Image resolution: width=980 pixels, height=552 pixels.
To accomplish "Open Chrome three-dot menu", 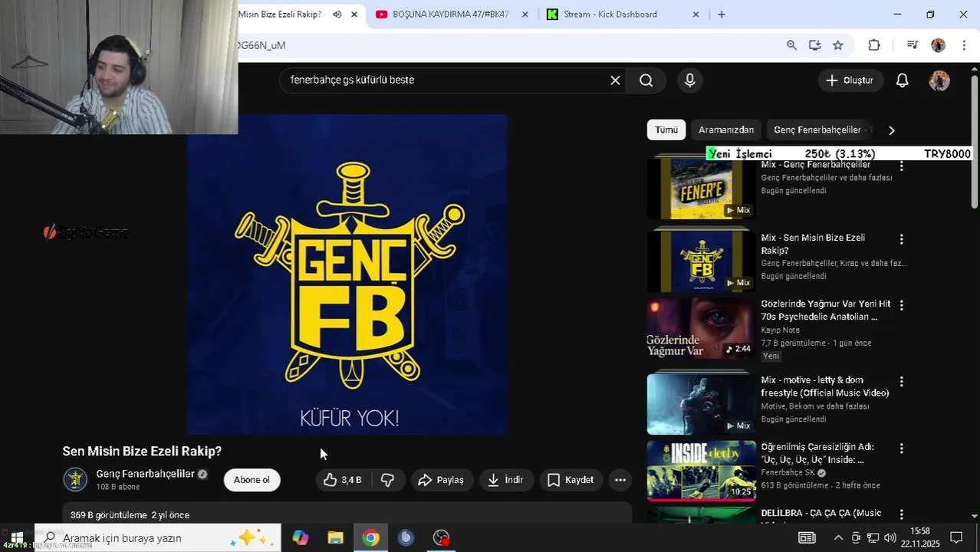I will (964, 45).
